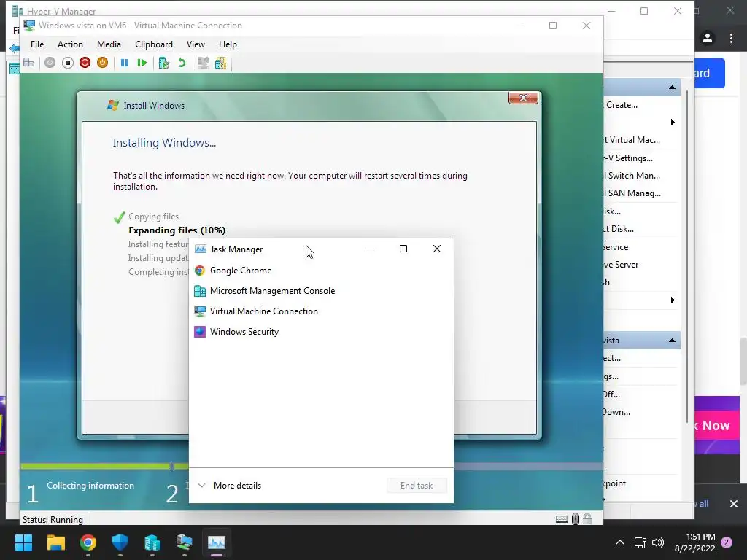Open Hyper-V Manager from taskbar
This screenshot has width=747, height=560.
click(152, 542)
